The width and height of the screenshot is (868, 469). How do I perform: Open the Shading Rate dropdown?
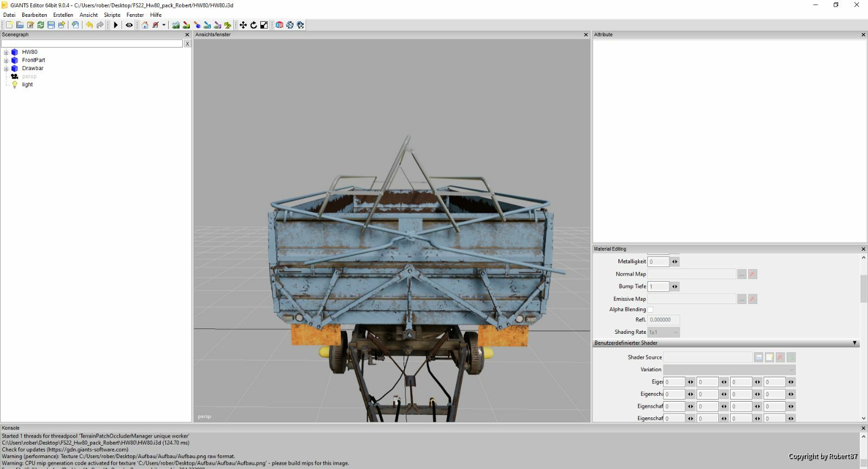(x=663, y=332)
